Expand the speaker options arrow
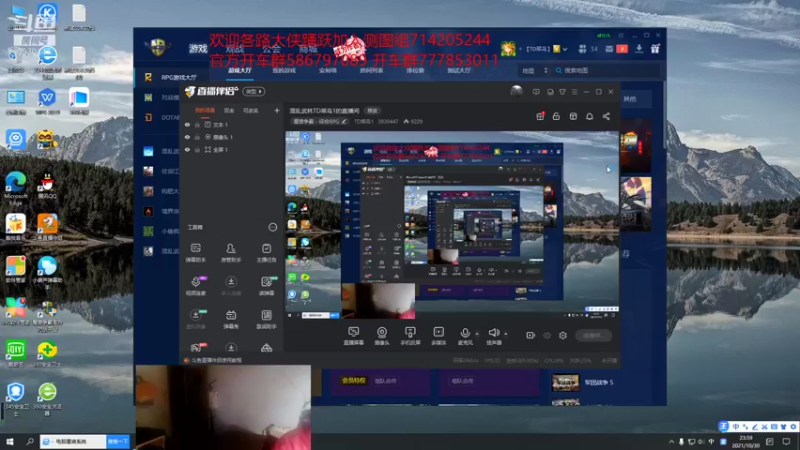This screenshot has width=800, height=450. pos(506,334)
